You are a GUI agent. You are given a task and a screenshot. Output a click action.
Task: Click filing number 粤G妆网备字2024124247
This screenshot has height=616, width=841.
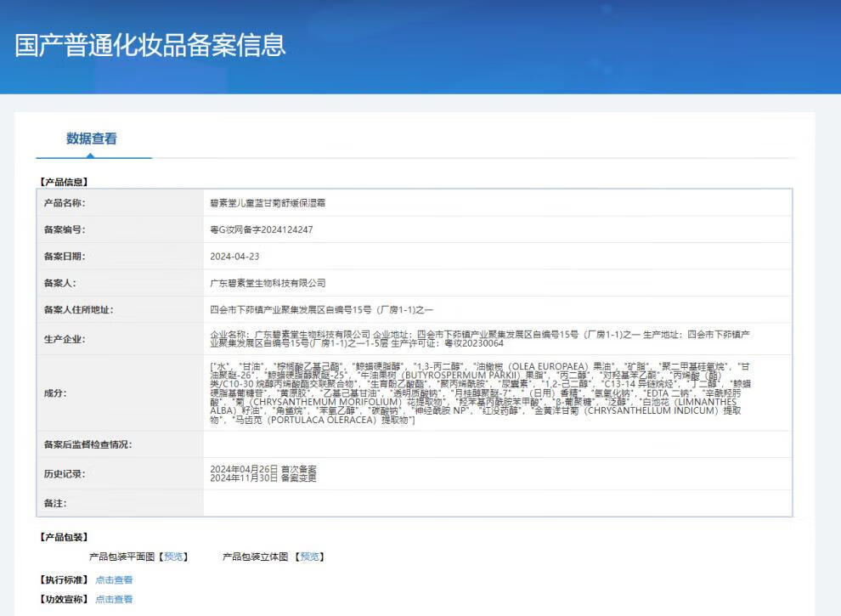pyautogui.click(x=262, y=229)
